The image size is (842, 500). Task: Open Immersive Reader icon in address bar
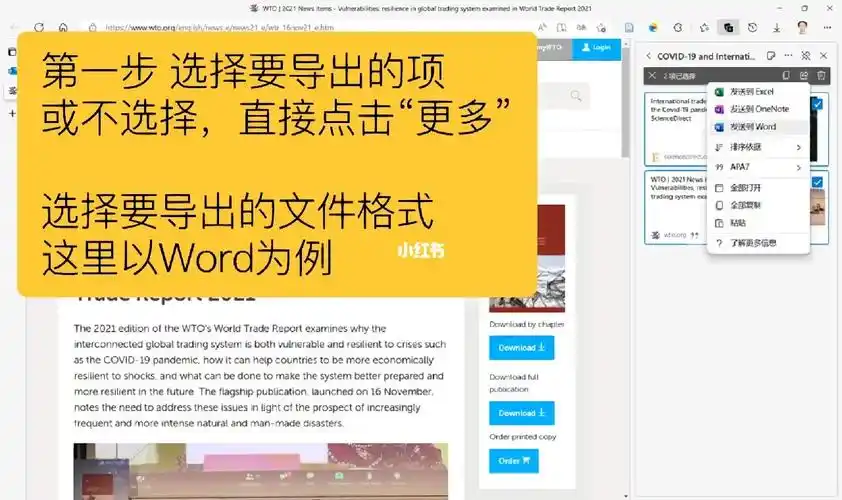click(x=561, y=27)
